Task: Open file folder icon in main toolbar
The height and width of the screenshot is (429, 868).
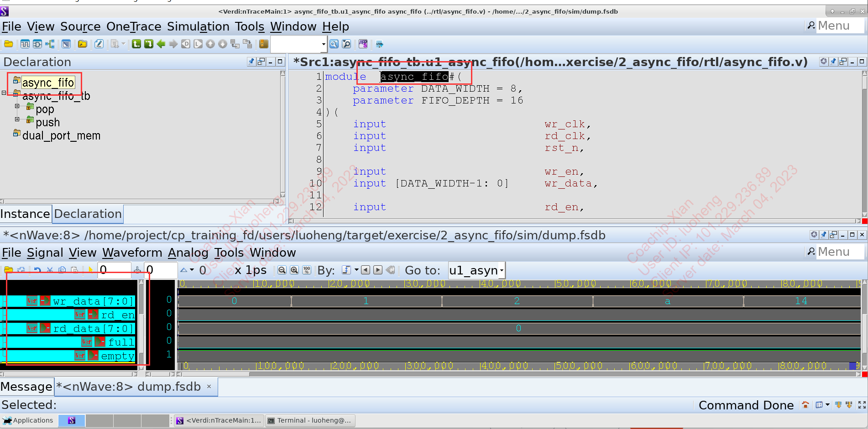Action: pos(8,44)
